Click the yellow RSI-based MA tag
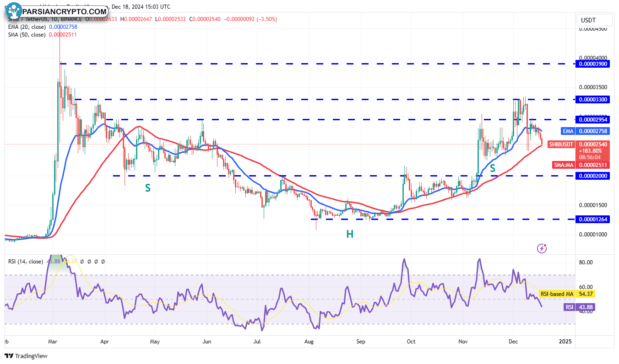The width and height of the screenshot is (619, 364). pos(557,294)
